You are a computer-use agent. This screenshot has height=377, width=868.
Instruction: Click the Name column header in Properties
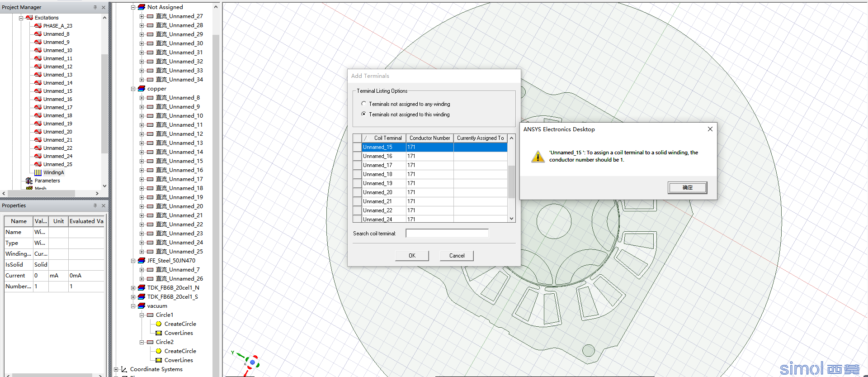click(x=19, y=221)
